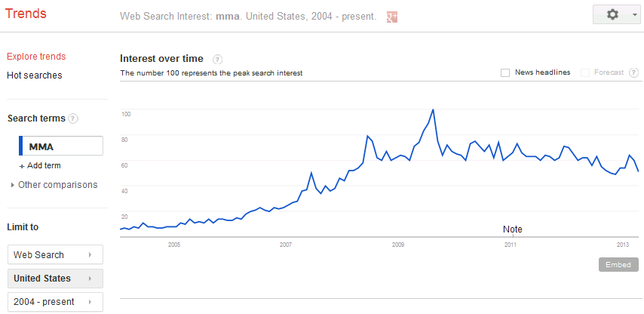Click help icon beside Search terms
Screen dimensions: 644x314
click(x=73, y=119)
